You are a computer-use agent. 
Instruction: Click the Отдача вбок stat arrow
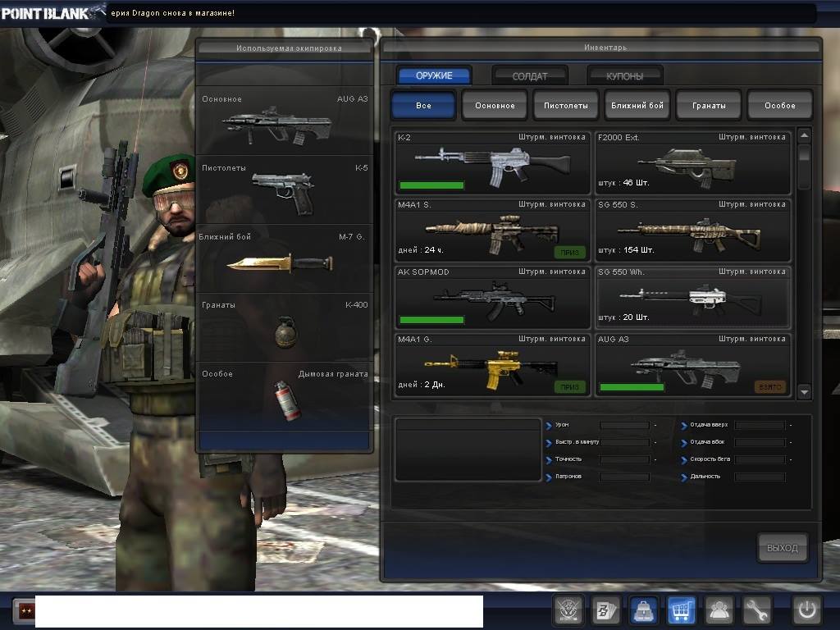(684, 443)
